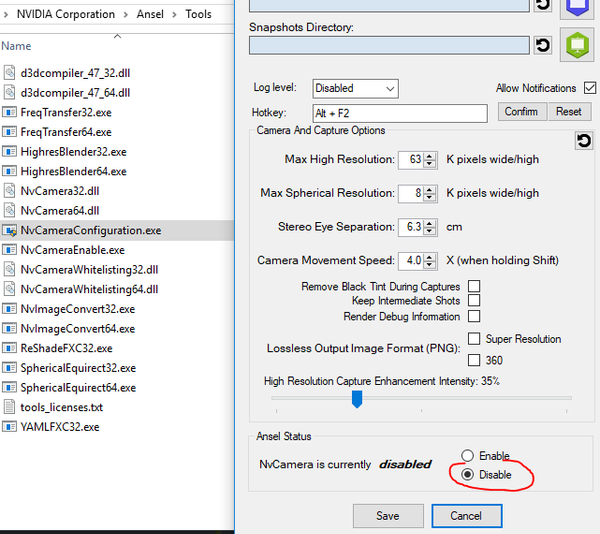Open the Log level dropdown
The height and width of the screenshot is (534, 600).
point(355,88)
